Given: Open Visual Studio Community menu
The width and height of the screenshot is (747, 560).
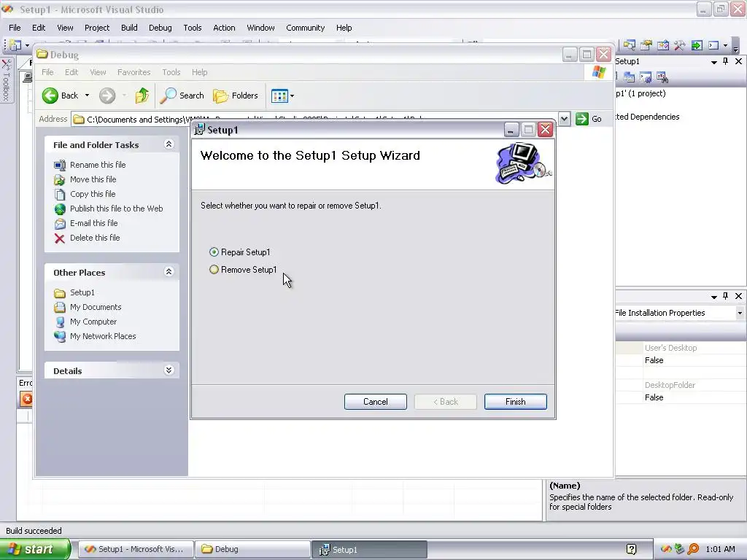Looking at the screenshot, I should tap(306, 28).
